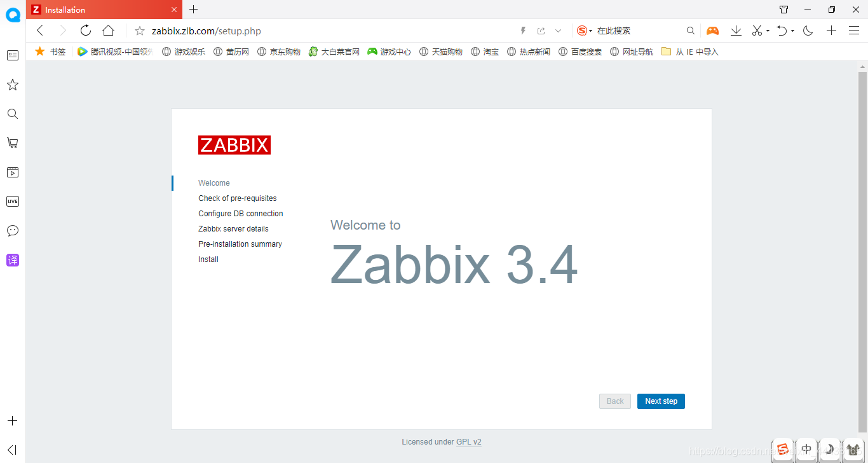This screenshot has width=868, height=463.
Task: Click the browser back arrow
Action: (x=40, y=31)
